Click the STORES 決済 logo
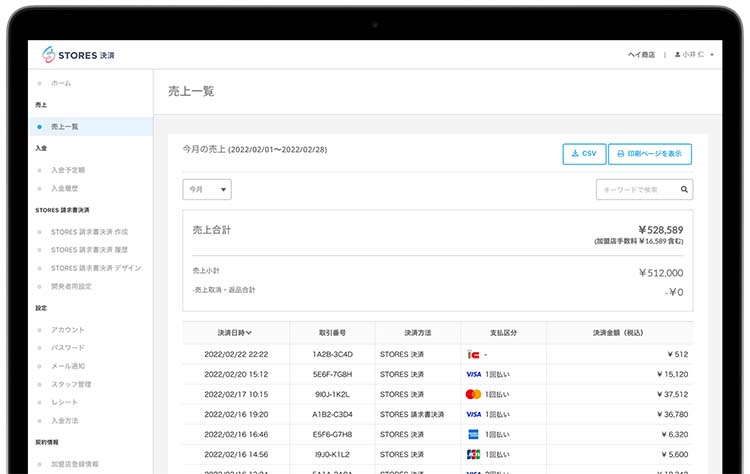Screen dimensions: 750x474 click(x=78, y=55)
